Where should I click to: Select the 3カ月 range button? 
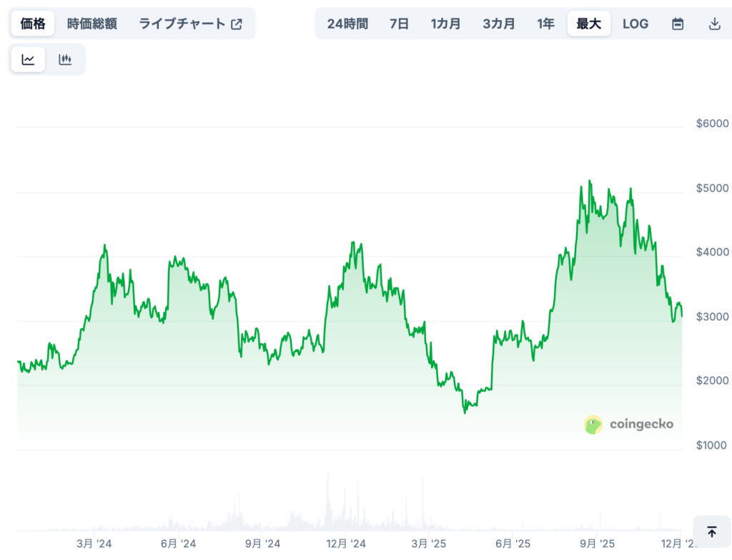pos(498,24)
